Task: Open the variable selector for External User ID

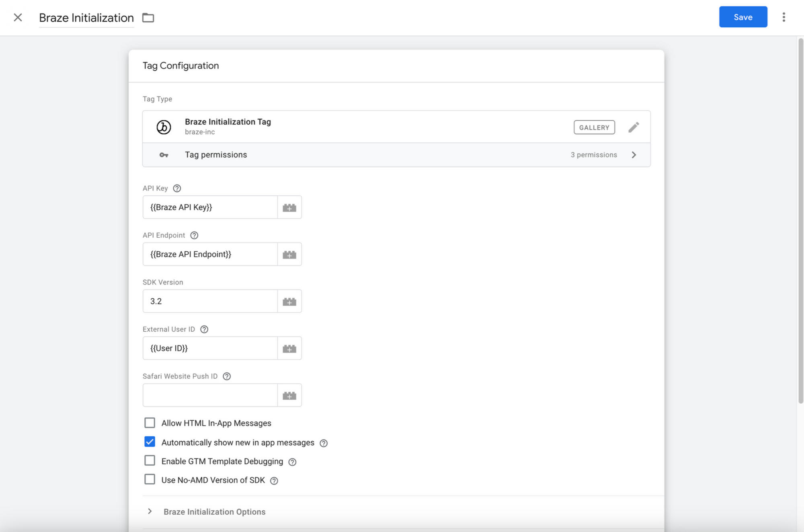Action: (289, 349)
